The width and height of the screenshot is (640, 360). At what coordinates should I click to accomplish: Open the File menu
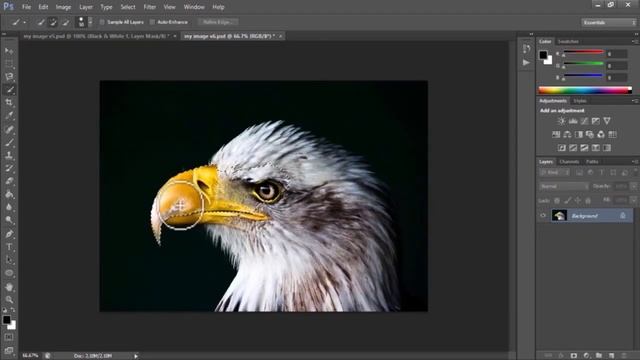coord(27,7)
